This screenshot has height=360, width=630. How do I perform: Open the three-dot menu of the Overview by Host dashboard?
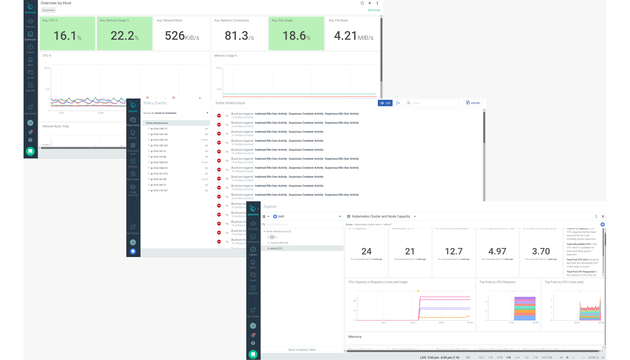pyautogui.click(x=377, y=3)
